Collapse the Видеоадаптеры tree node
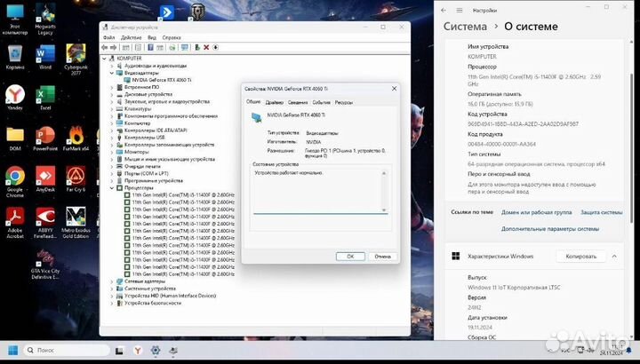The width and height of the screenshot is (640, 364). (x=112, y=73)
